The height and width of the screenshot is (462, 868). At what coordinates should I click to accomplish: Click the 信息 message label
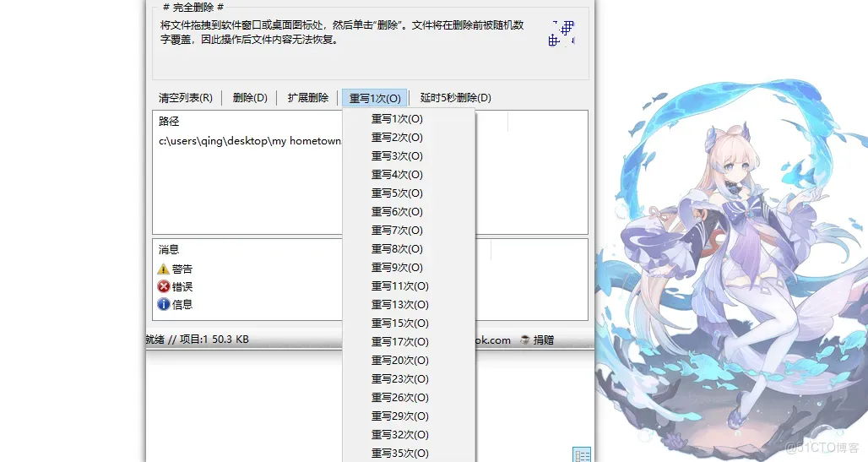coord(182,305)
